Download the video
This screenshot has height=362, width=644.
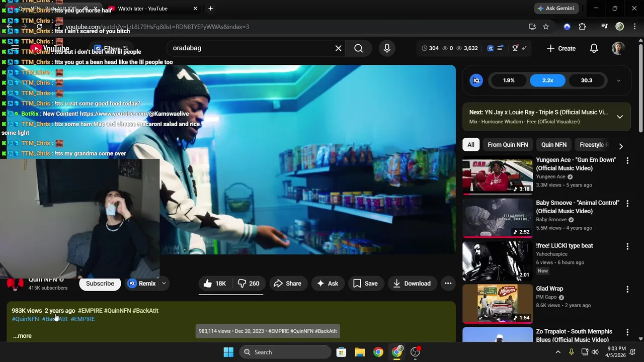[412, 284]
